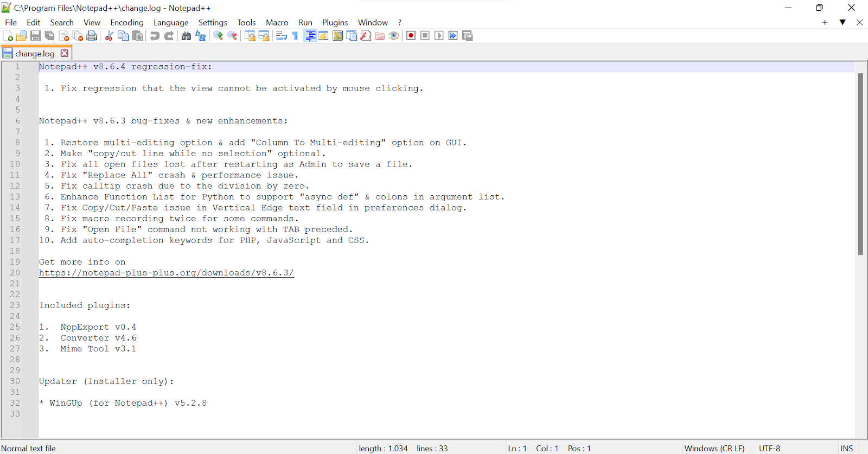Click Normal text file in status bar
This screenshot has width=868, height=454.
(28, 449)
